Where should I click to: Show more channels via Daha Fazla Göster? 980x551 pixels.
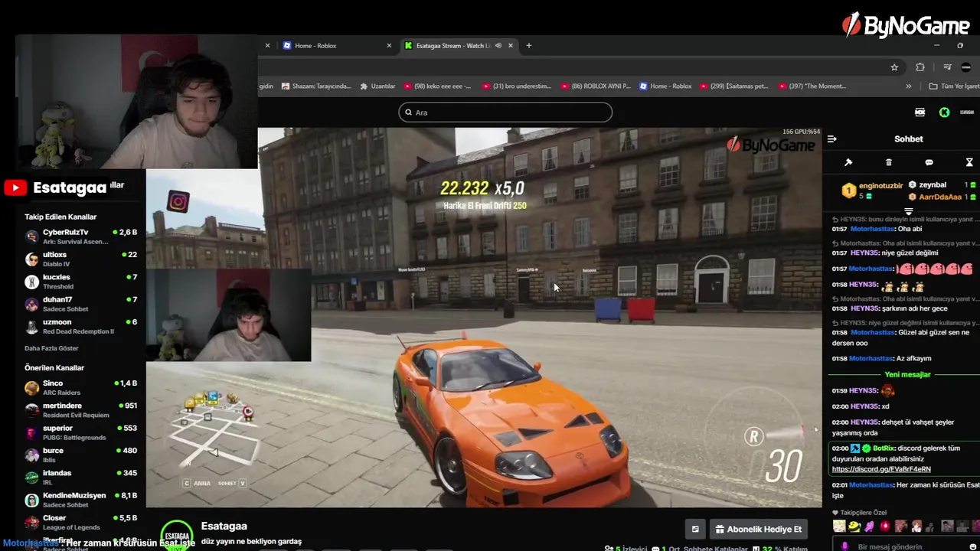pos(51,348)
